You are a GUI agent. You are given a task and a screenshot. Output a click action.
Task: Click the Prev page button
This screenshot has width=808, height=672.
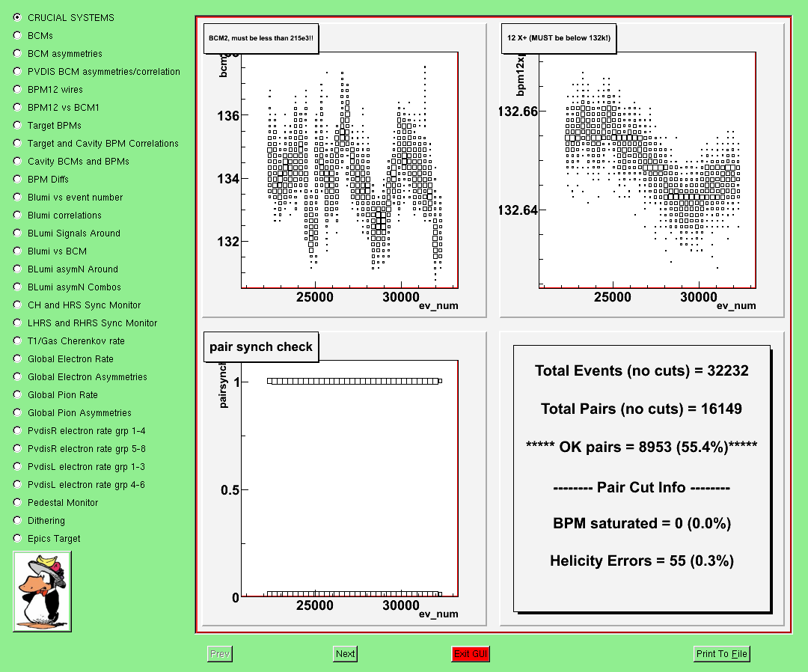tap(219, 654)
